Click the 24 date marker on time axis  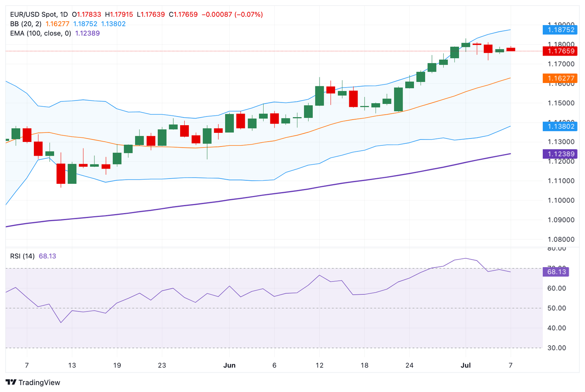pos(409,365)
